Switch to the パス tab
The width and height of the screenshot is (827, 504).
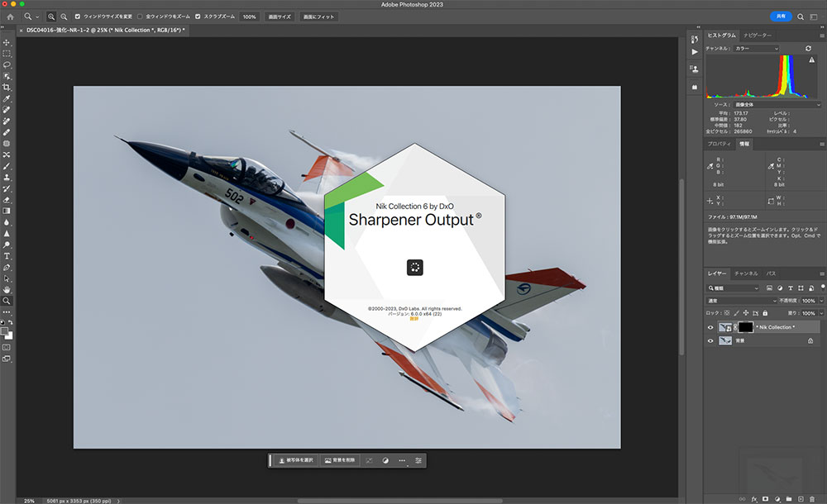click(x=771, y=273)
